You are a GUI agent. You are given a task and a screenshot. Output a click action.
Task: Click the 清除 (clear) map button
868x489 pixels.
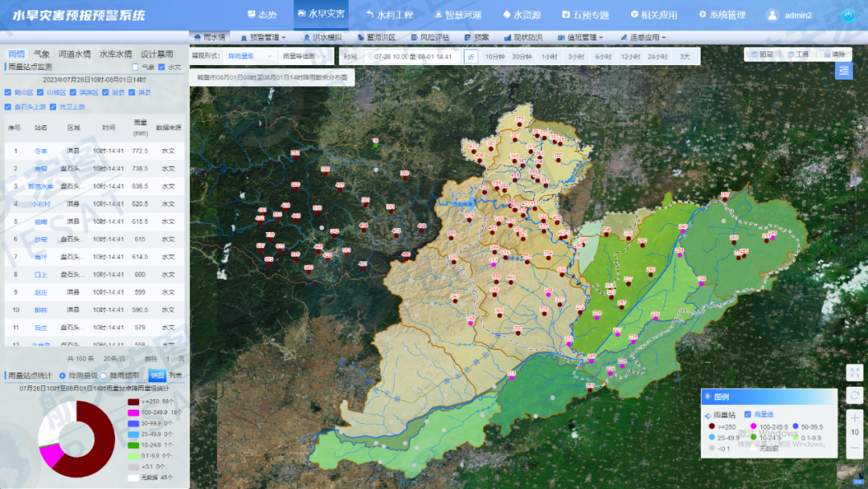[x=833, y=55]
